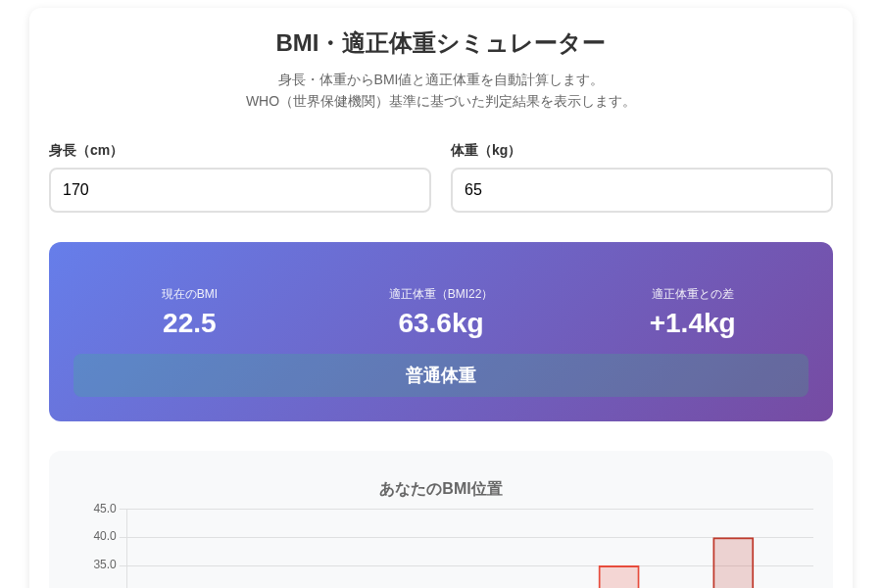This screenshot has height=588, width=882.
Task: Click the 身長（cm）label text
Action: coord(85,151)
